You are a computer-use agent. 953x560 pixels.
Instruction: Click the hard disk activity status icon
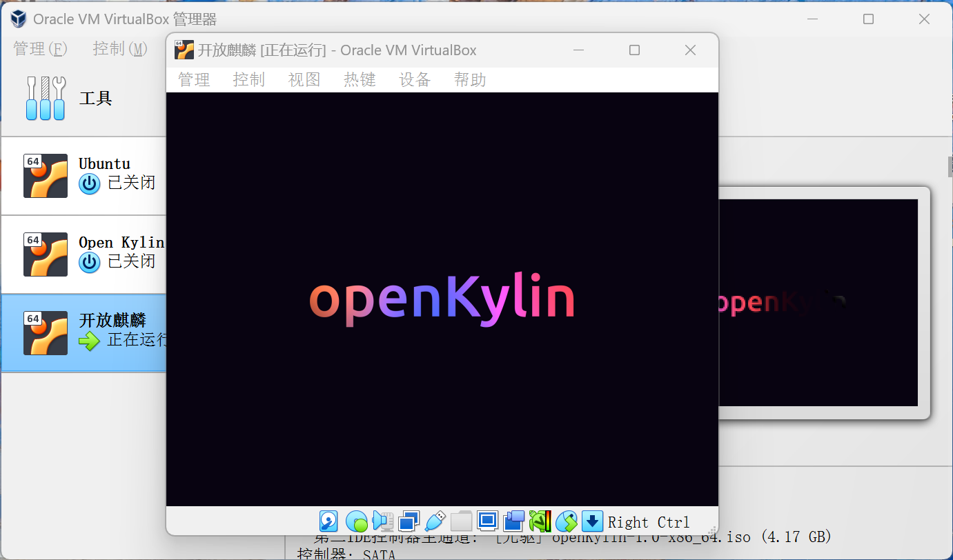(328, 521)
